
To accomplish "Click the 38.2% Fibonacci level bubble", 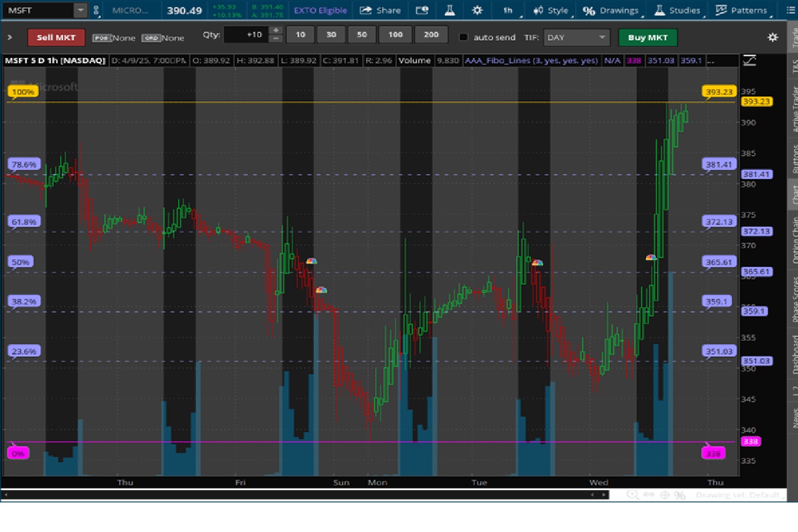I will coord(24,301).
